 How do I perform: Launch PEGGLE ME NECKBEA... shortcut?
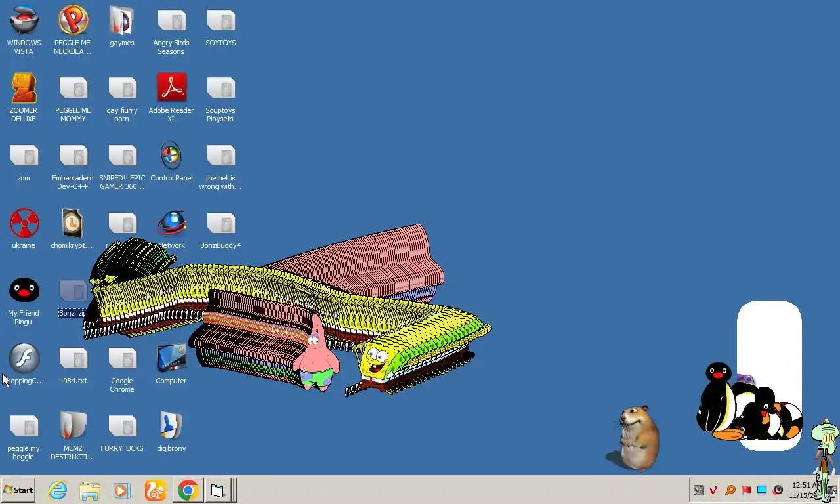(73, 30)
